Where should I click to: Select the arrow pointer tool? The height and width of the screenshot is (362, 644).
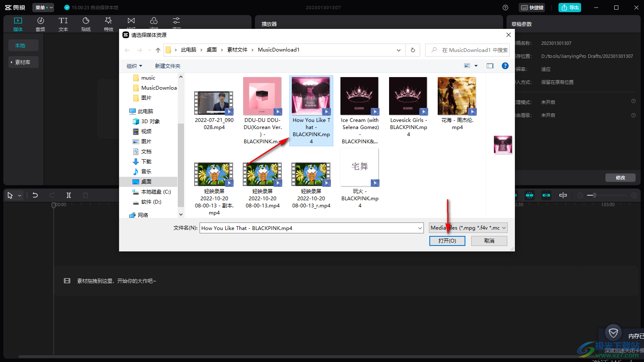pos(10,195)
